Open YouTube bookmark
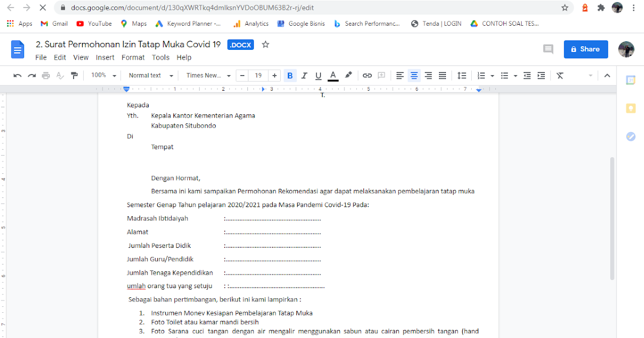 point(94,24)
